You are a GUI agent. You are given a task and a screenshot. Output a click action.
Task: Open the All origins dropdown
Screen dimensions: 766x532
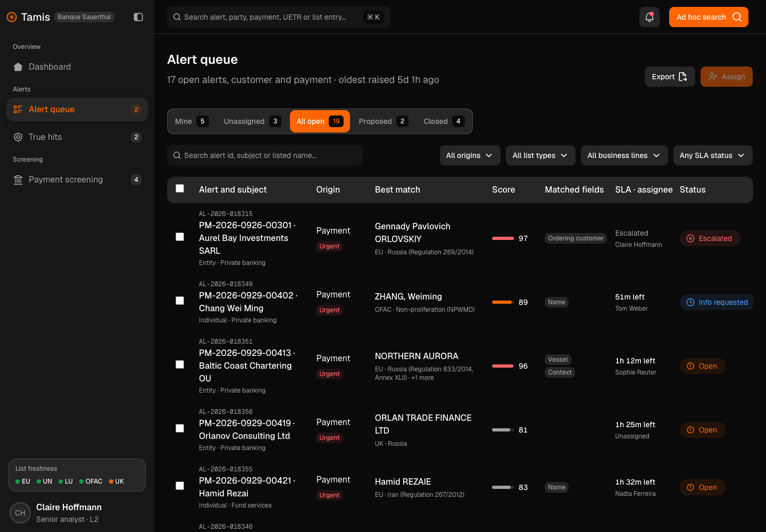point(470,155)
